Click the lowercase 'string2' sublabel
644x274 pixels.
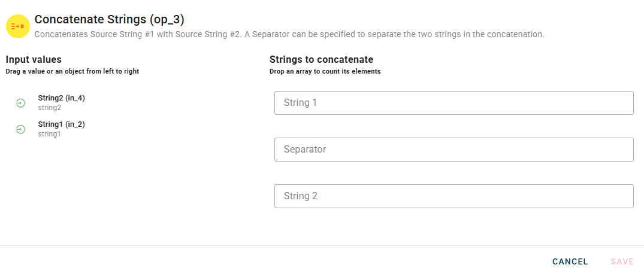[x=50, y=108]
